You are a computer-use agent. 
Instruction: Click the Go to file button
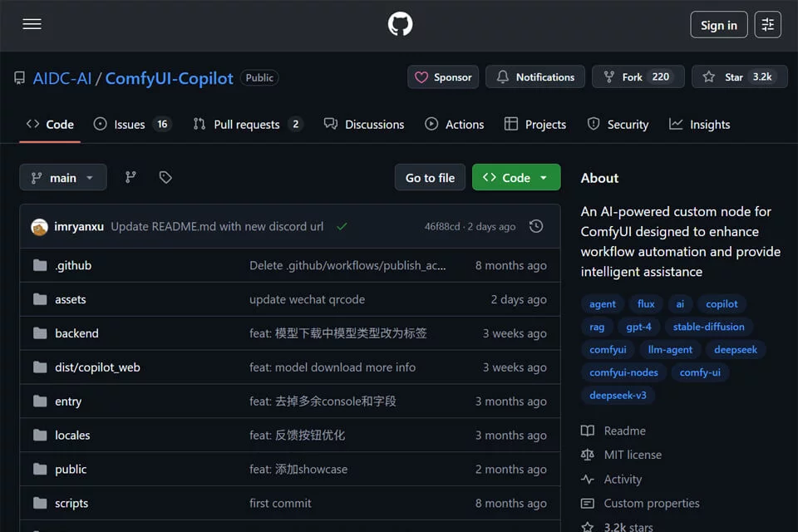pos(430,177)
